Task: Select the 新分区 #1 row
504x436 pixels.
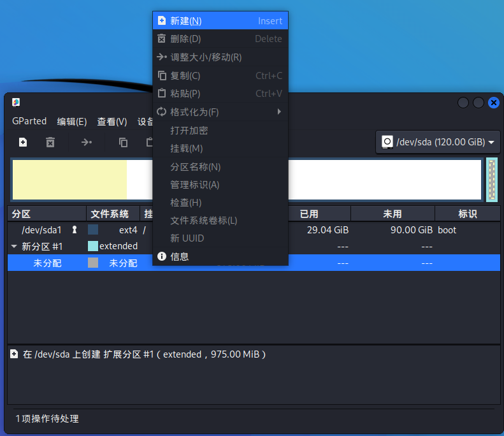Action: [x=254, y=246]
